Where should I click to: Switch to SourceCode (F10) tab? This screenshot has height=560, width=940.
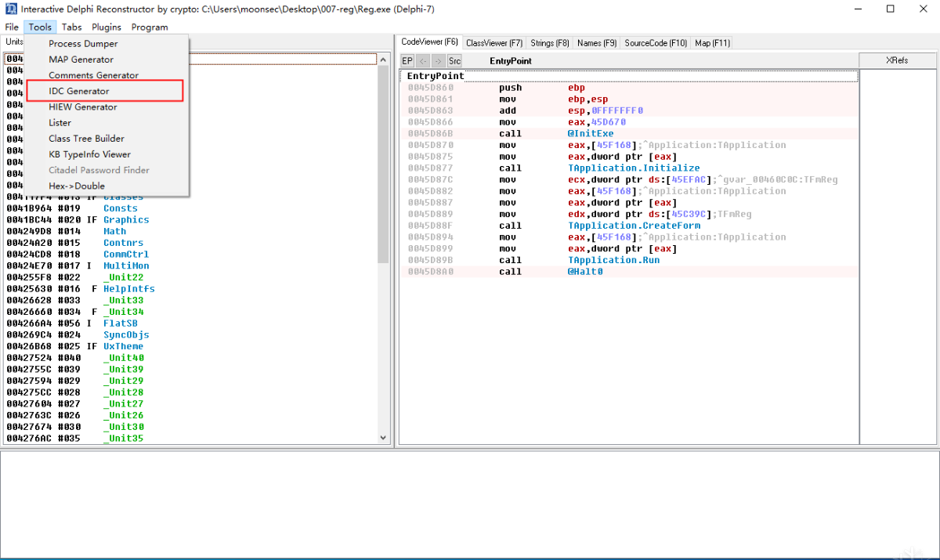click(656, 43)
